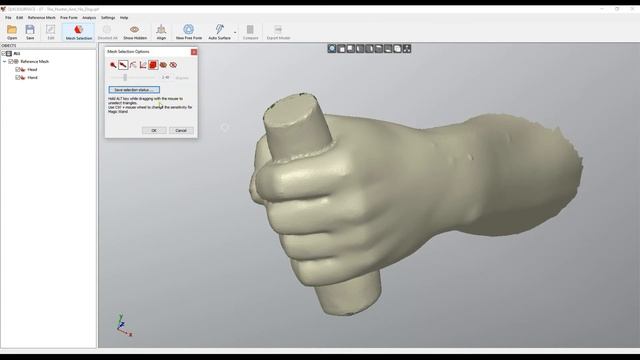This screenshot has width=640, height=360.
Task: Open the Auto Surface dropdown arrow
Action: pos(235,32)
